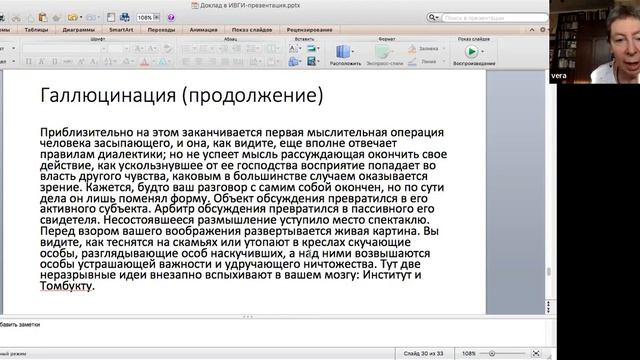Viewport: 640px width, 360px height.
Task: Go to next slide using double arrows
Action: (549, 310)
